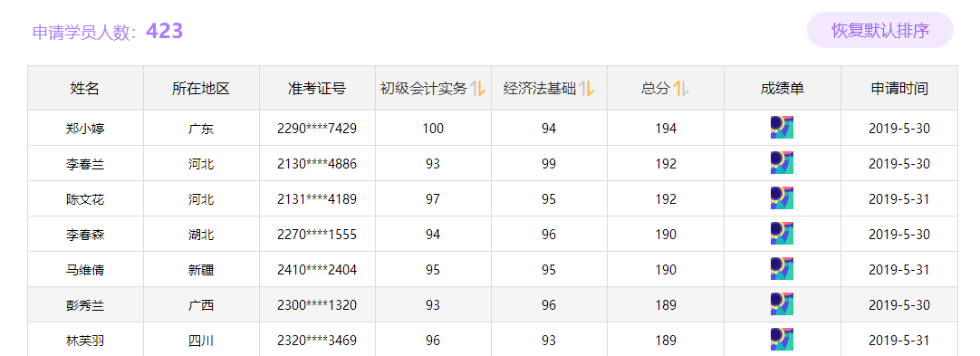This screenshot has height=356, width=980.
Task: Click 河北 in 李春兰's row
Action: [x=201, y=164]
